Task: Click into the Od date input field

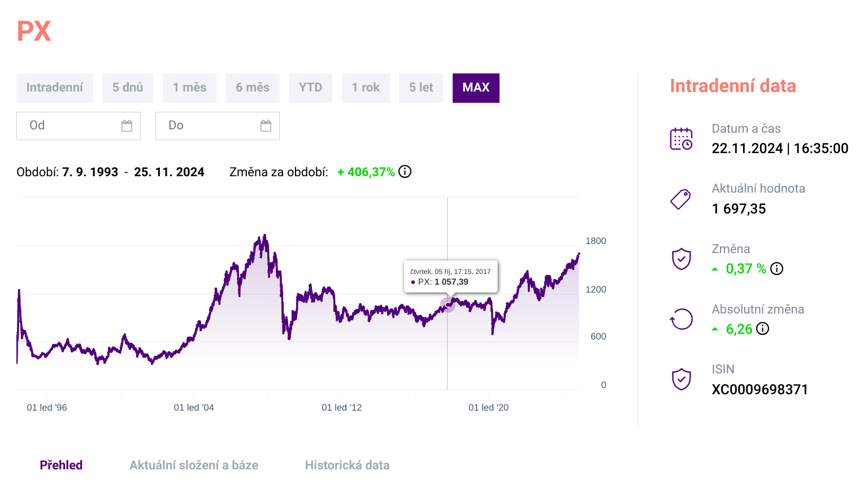Action: pyautogui.click(x=68, y=126)
